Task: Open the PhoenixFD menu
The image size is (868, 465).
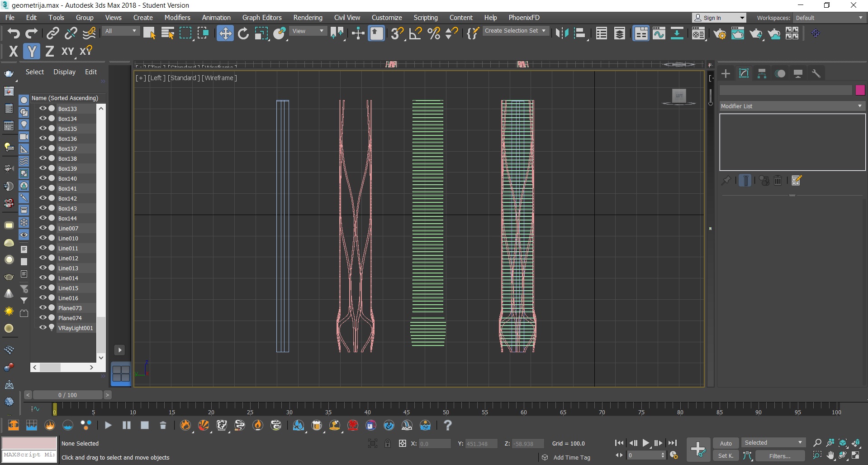Action: point(524,18)
